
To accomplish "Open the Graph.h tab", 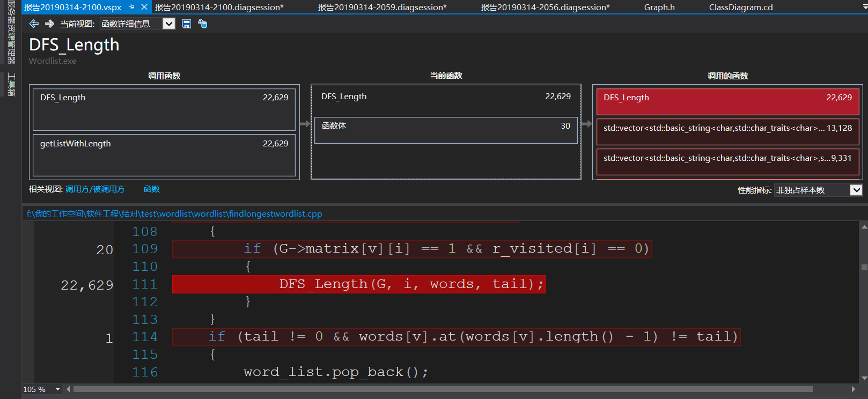I will coord(659,7).
